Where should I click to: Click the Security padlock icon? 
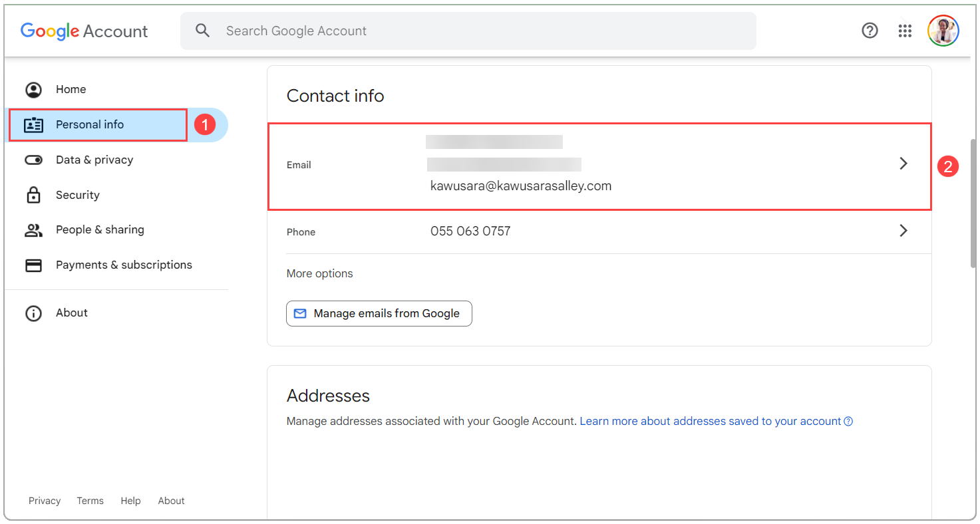[33, 195]
